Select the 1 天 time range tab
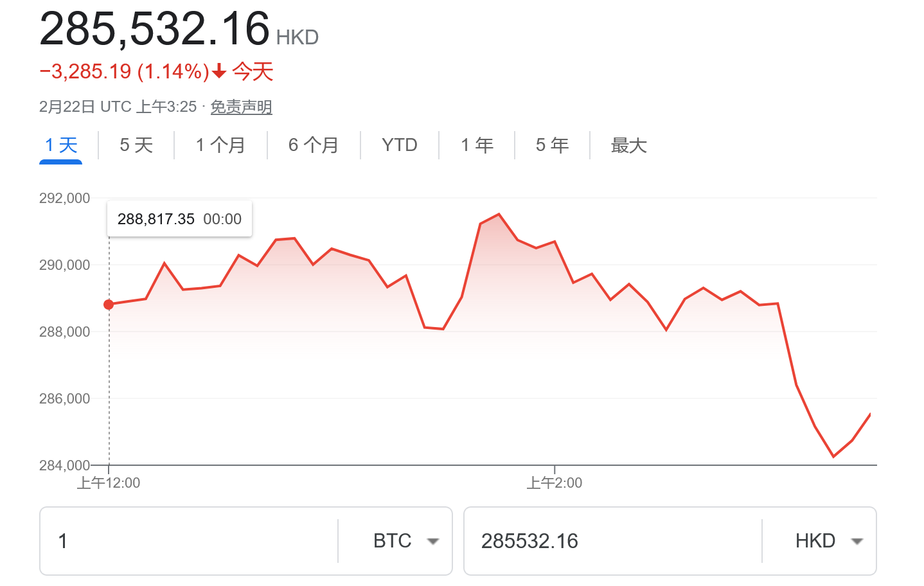 (x=61, y=145)
